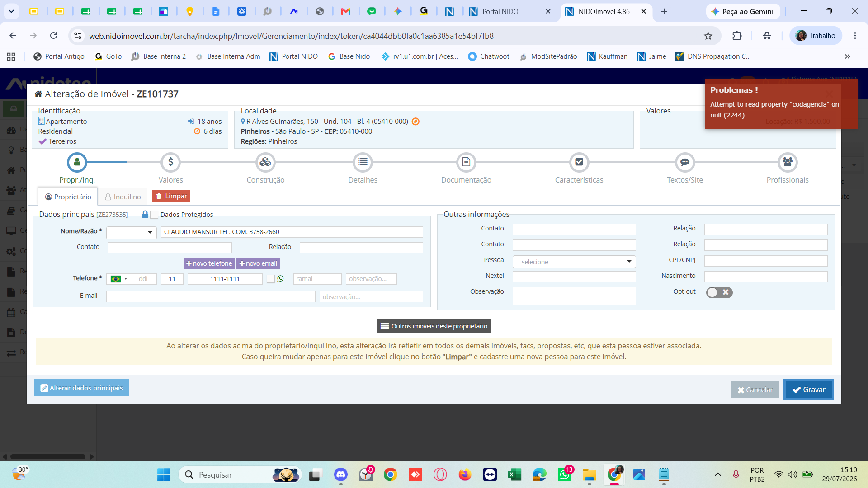Screen dimensions: 868x488
Task: Click Outros imóveis deste proprietário button
Action: [x=434, y=326]
